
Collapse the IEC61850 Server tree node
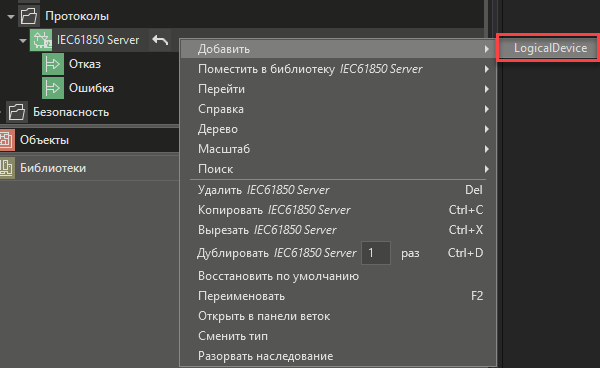pyautogui.click(x=23, y=41)
